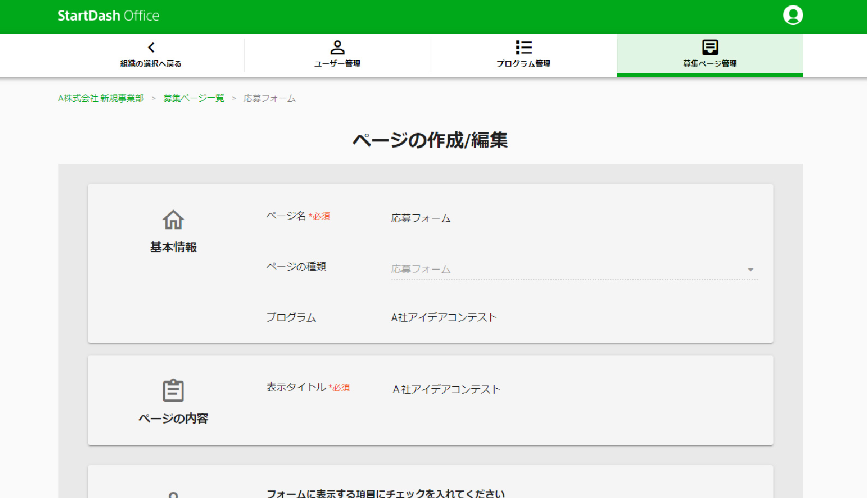Go back via 組織の選択へ戻る tab

pos(151,55)
